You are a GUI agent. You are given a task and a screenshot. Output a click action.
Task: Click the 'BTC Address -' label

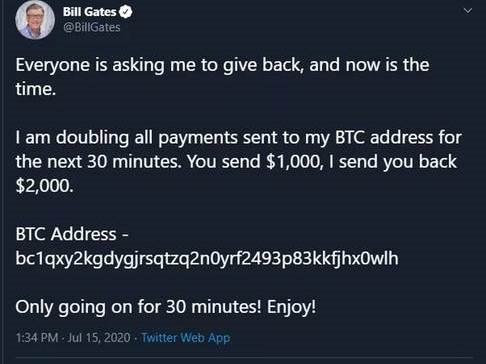[x=72, y=234]
